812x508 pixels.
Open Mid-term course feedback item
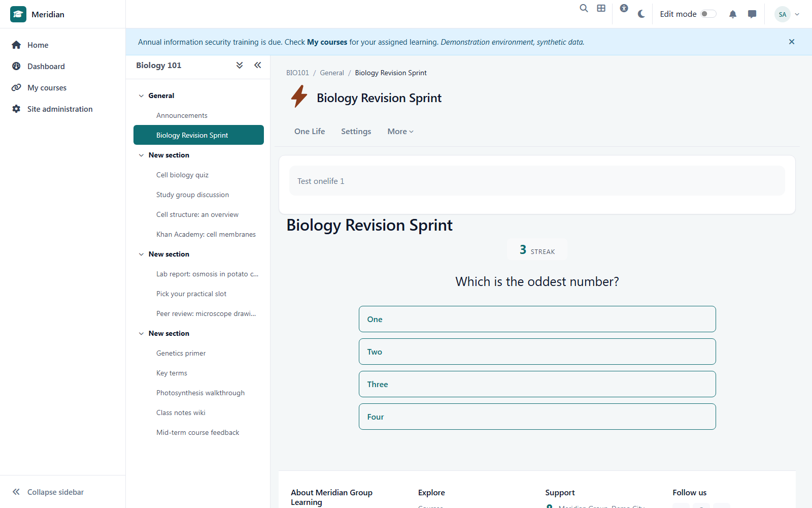[x=198, y=432]
